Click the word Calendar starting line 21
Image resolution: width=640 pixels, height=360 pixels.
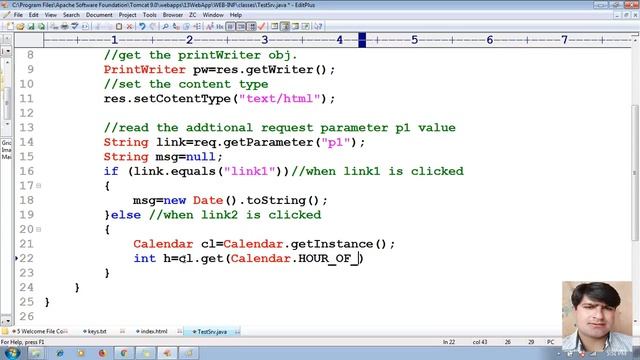163,244
